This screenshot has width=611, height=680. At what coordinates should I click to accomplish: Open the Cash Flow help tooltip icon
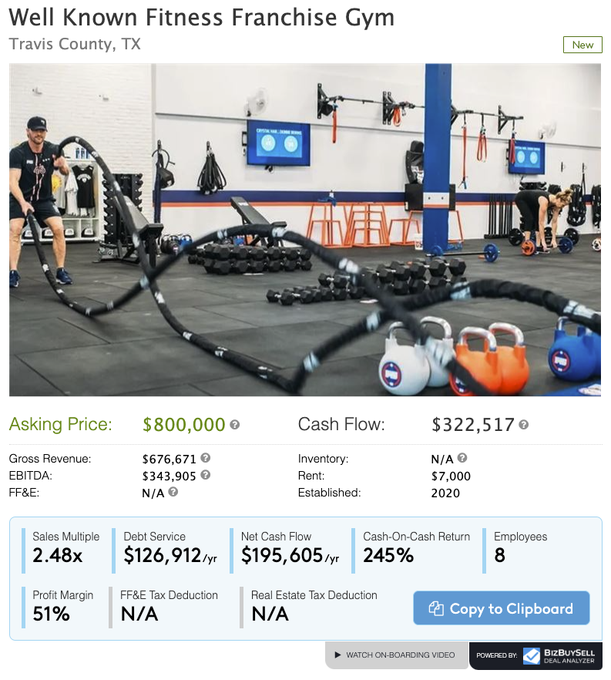(524, 425)
